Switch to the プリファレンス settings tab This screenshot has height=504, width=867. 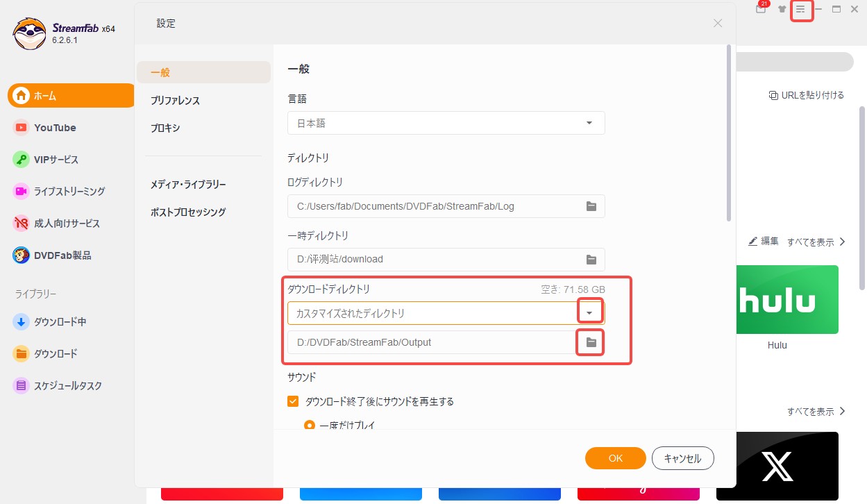click(x=175, y=100)
